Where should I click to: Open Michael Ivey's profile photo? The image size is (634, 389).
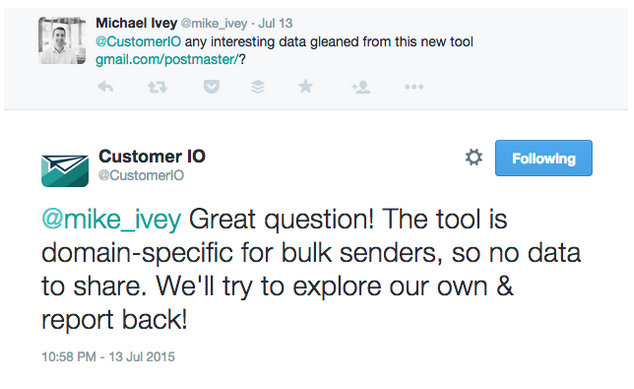point(62,40)
